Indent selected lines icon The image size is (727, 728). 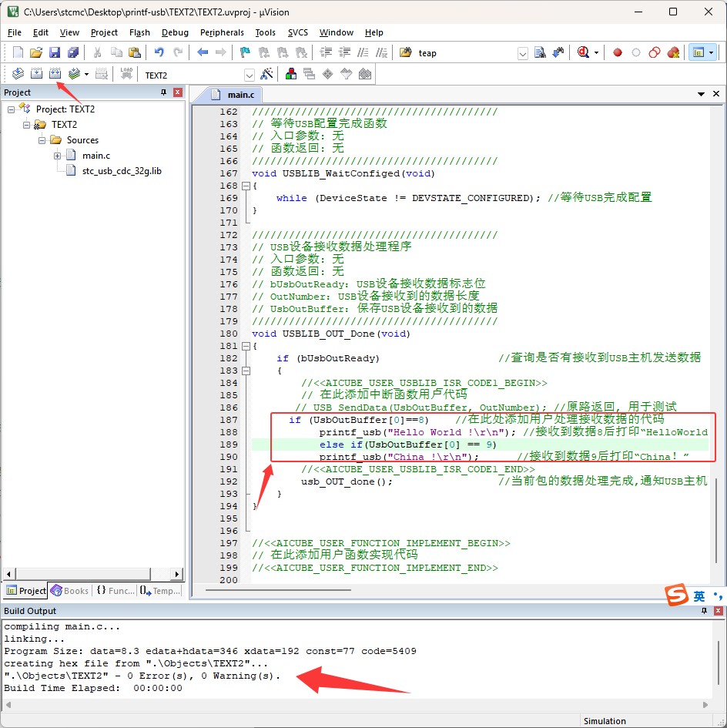326,52
